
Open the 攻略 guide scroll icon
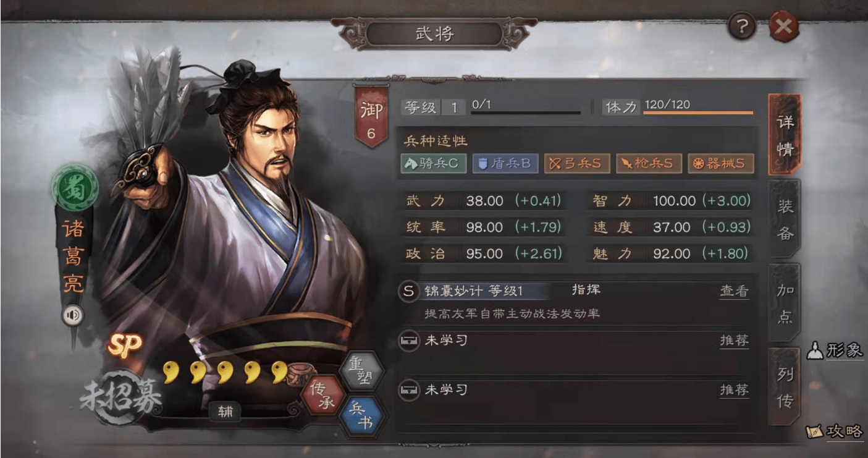pyautogui.click(x=815, y=432)
